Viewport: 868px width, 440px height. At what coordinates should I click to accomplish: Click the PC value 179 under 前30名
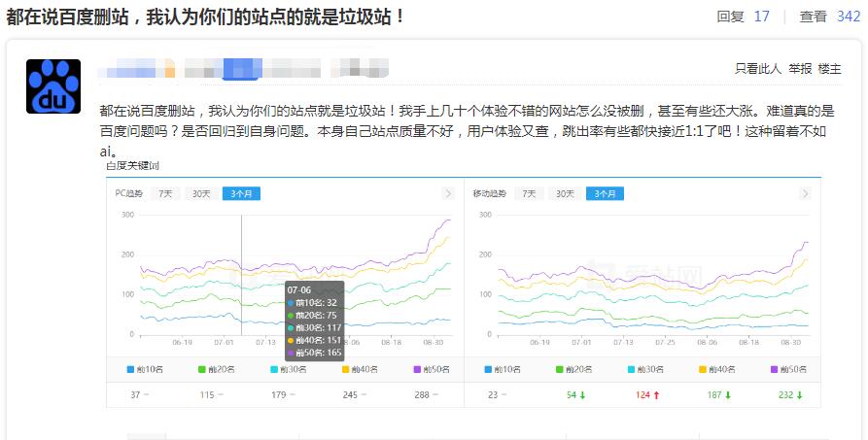[x=278, y=394]
